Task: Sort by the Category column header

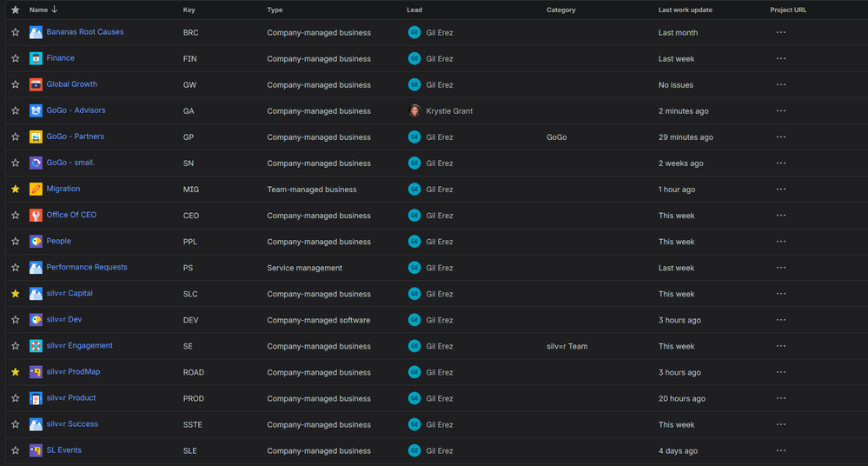Action: pos(560,10)
